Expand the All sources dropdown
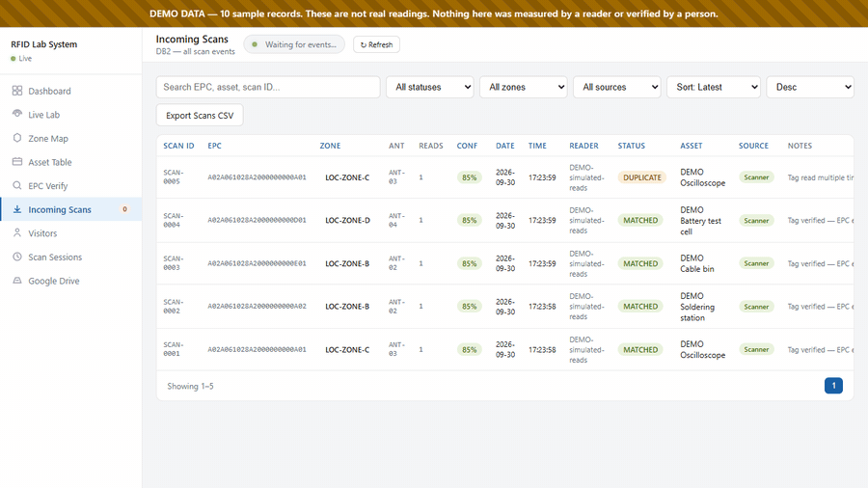 coord(616,87)
